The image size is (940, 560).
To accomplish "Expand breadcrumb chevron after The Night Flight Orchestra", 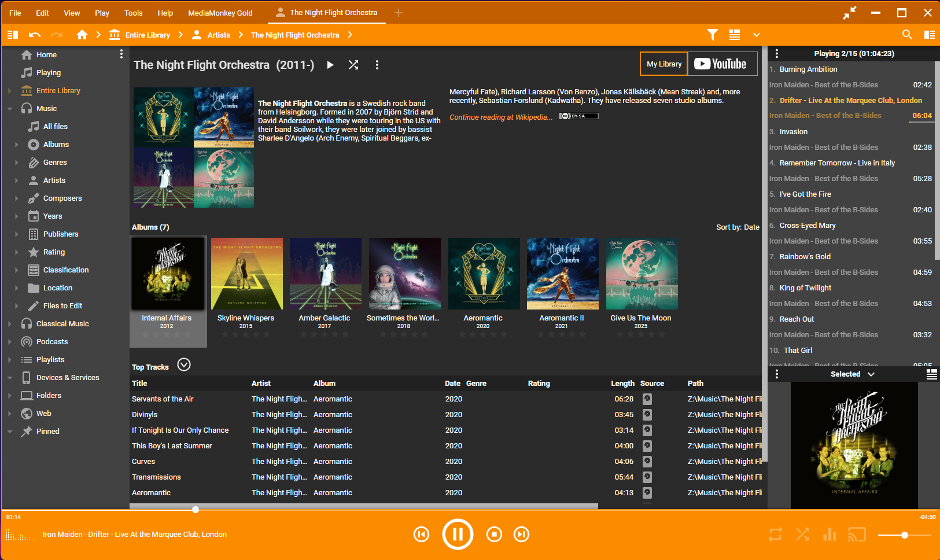I will [350, 35].
